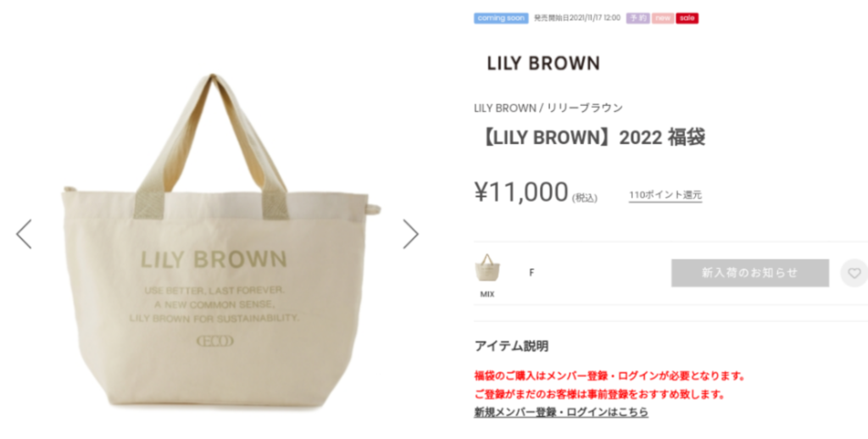Open the 110ポイント還元 details link

pos(665,195)
